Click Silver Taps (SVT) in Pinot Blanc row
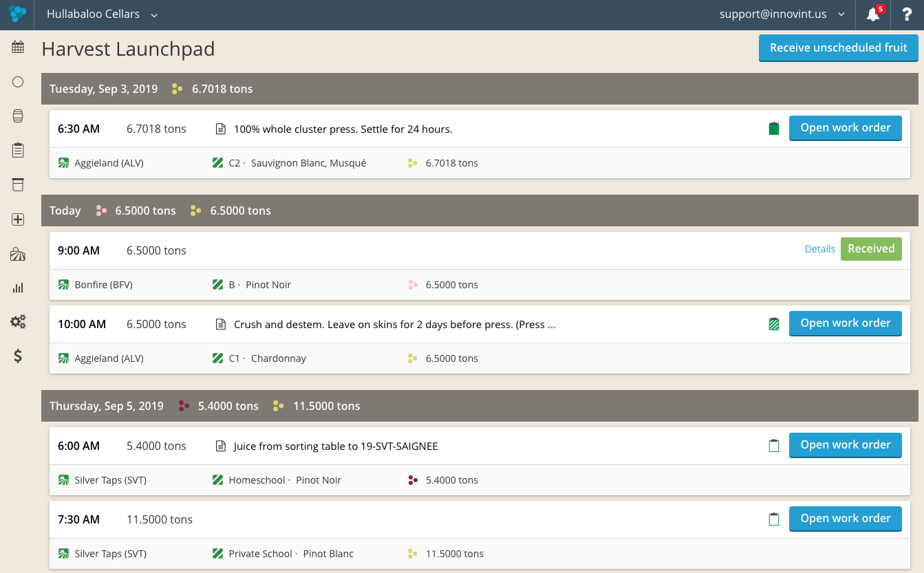 111,554
